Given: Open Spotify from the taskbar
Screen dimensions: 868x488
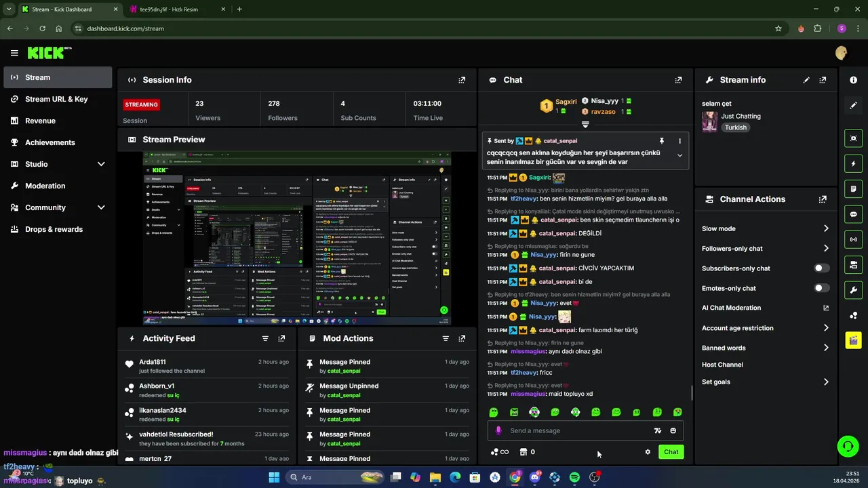Looking at the screenshot, I should tap(574, 477).
